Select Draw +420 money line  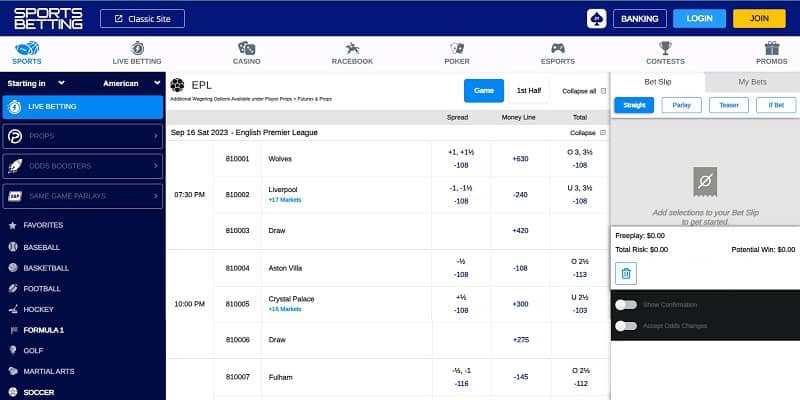[520, 231]
